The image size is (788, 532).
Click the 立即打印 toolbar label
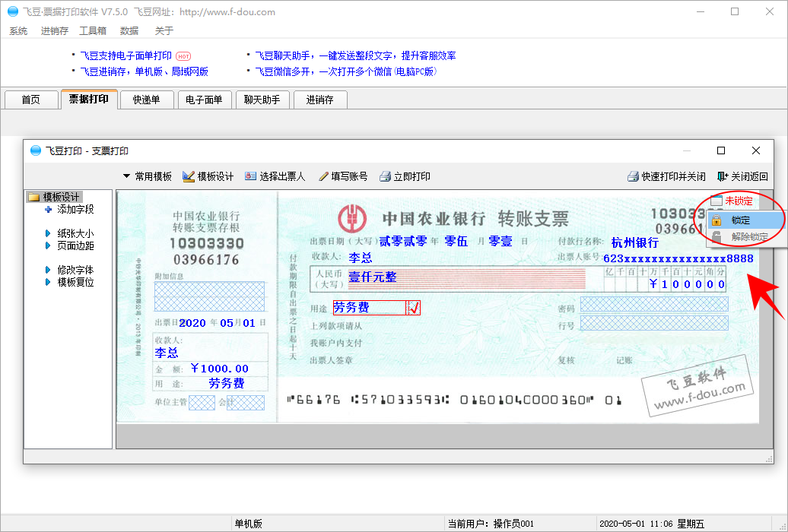tap(412, 176)
